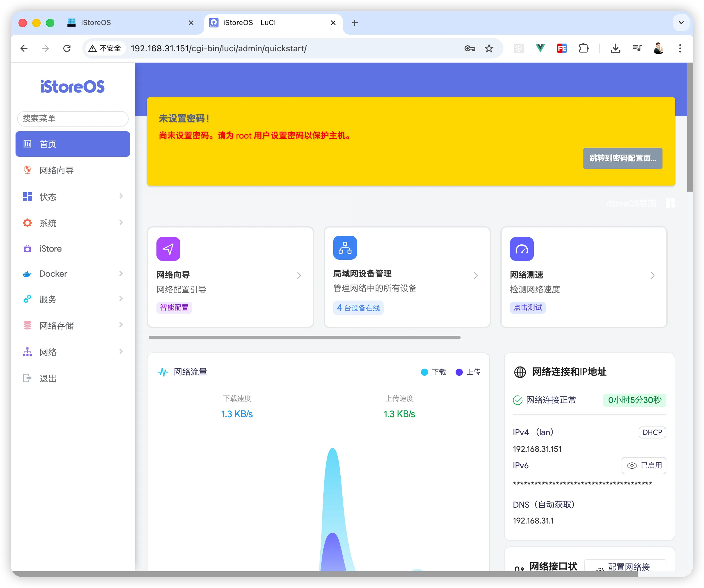Close the first iStoreOS tab
The width and height of the screenshot is (704, 588).
191,23
